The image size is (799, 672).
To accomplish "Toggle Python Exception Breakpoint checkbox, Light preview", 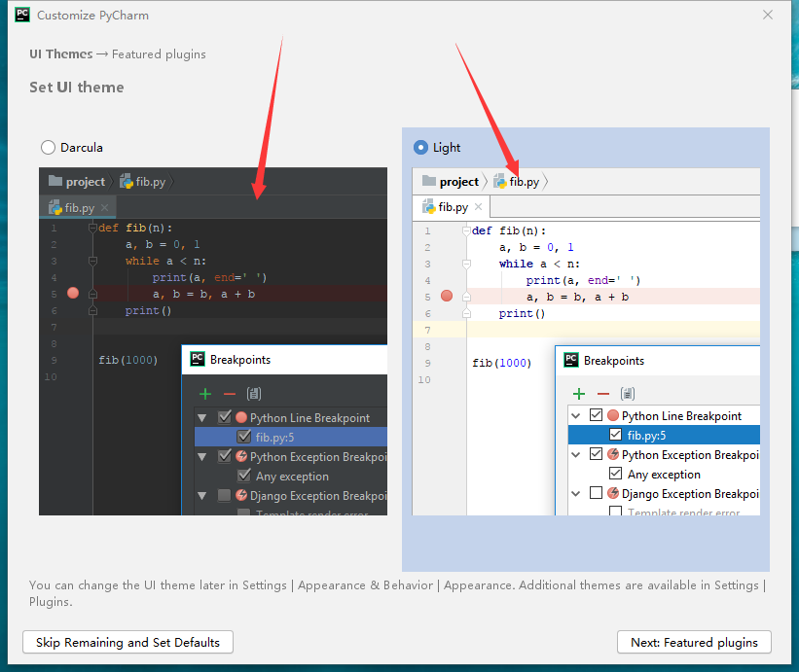I will [x=597, y=453].
